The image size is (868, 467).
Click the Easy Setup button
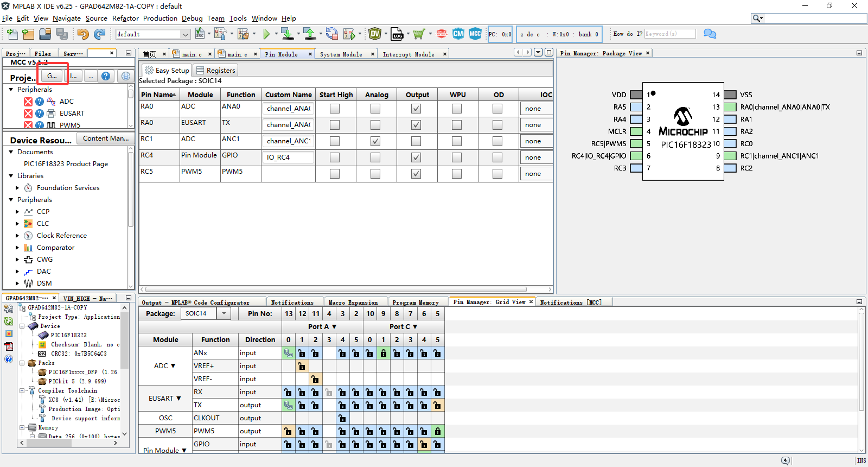pyautogui.click(x=167, y=71)
